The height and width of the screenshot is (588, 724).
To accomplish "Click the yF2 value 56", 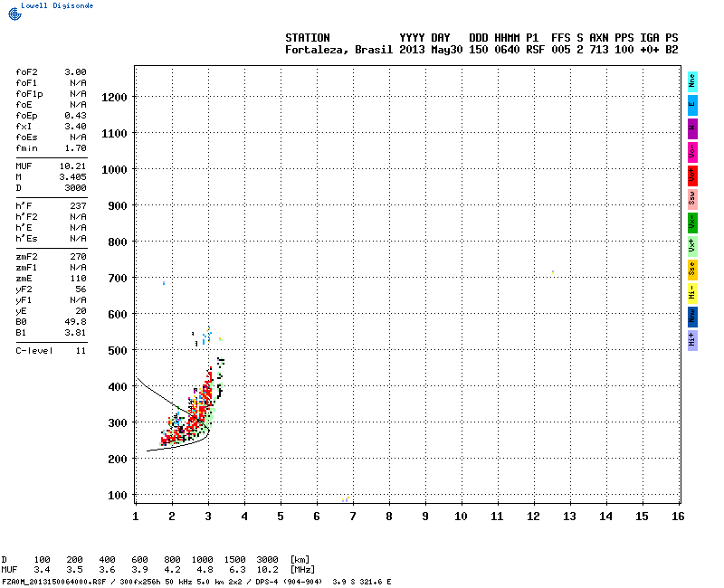I will tap(81, 289).
